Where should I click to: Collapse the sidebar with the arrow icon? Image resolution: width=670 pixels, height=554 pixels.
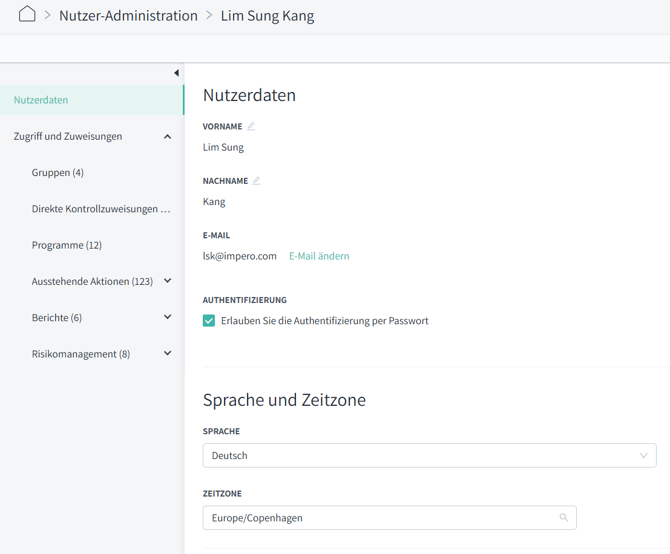pos(176,73)
